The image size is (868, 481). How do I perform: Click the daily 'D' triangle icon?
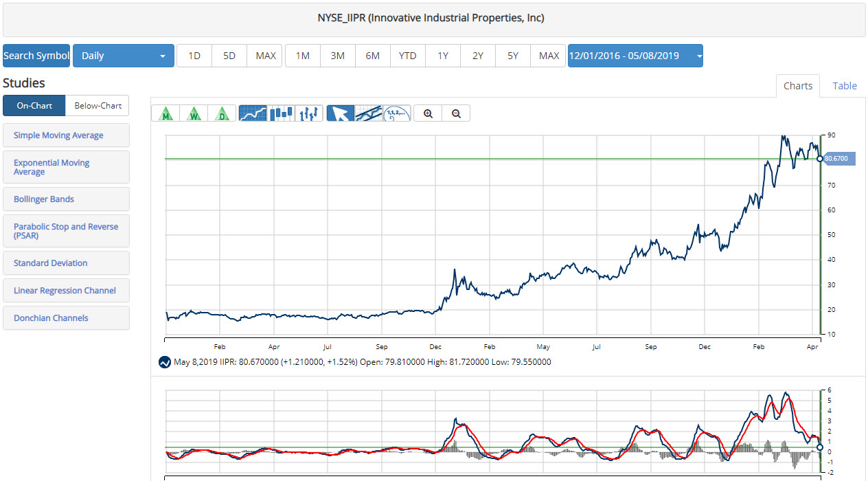point(222,113)
